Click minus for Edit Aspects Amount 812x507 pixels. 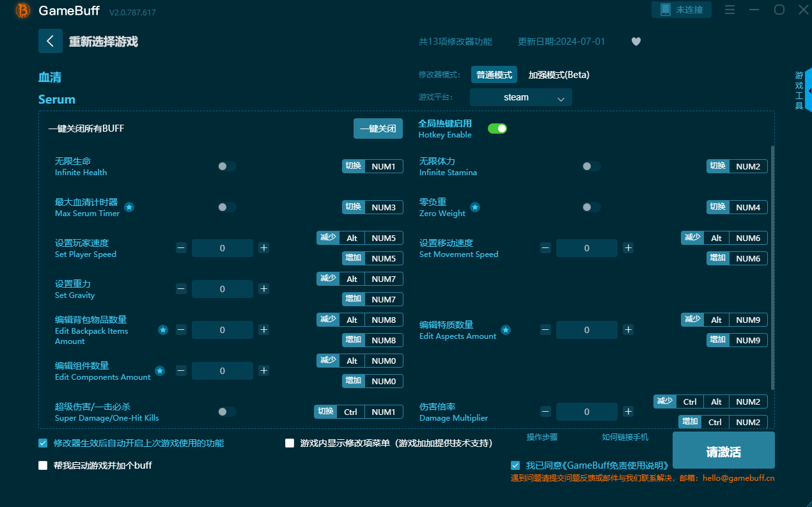[x=545, y=330]
